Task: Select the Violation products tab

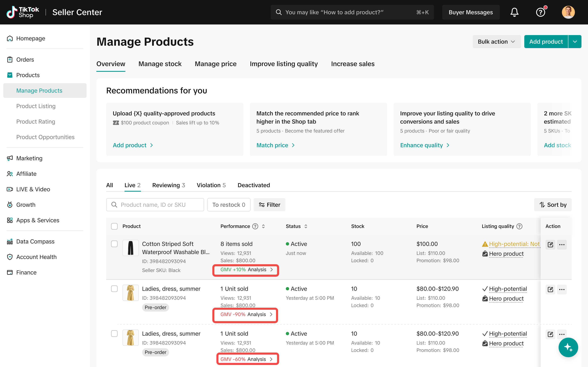Action: tap(211, 185)
